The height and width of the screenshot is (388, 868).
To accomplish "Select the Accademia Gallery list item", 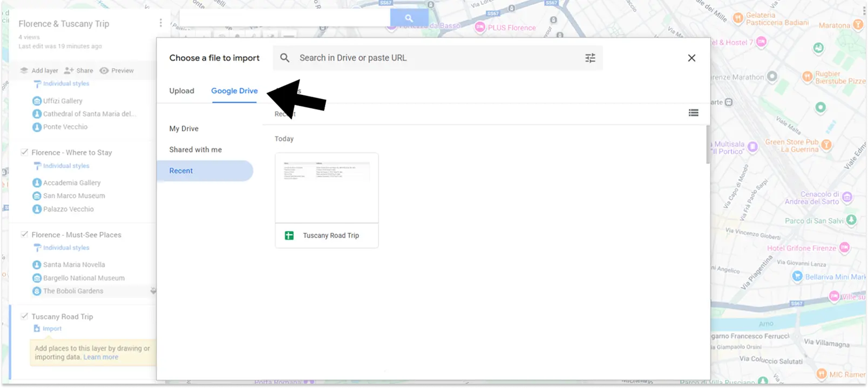I will [72, 183].
